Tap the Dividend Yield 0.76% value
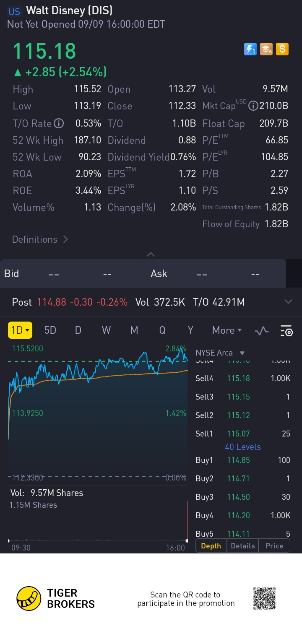 point(183,157)
